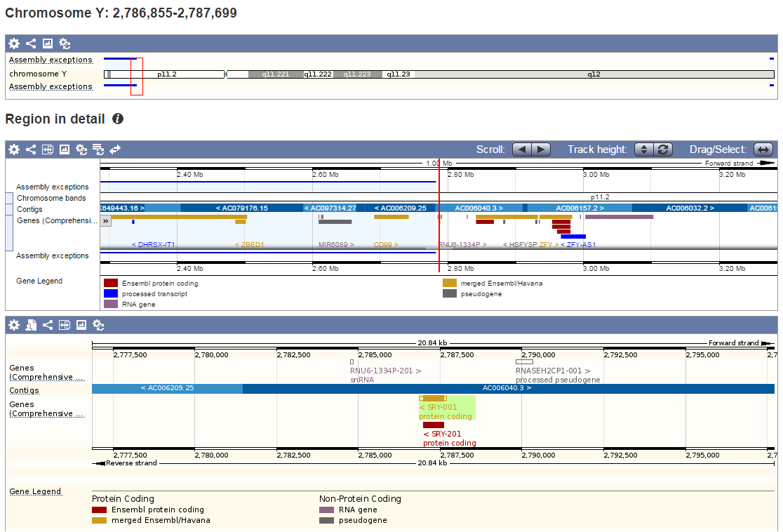Reset track order in region overview toolbar
783x532 pixels.
tap(98, 149)
